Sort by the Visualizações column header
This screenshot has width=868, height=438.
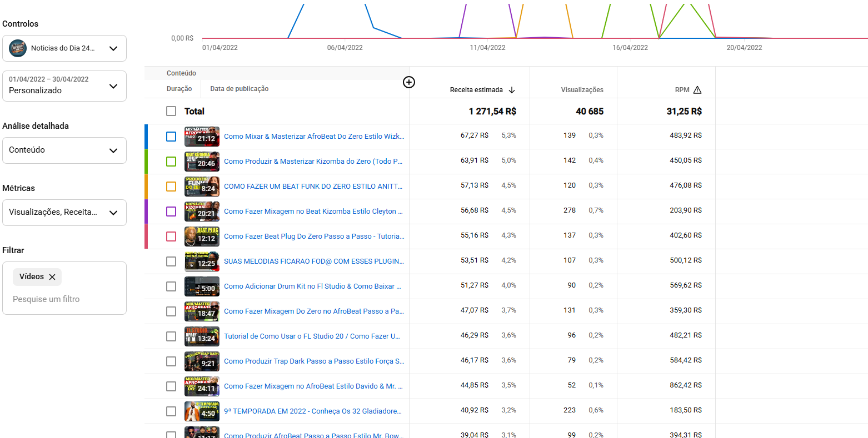pyautogui.click(x=582, y=90)
